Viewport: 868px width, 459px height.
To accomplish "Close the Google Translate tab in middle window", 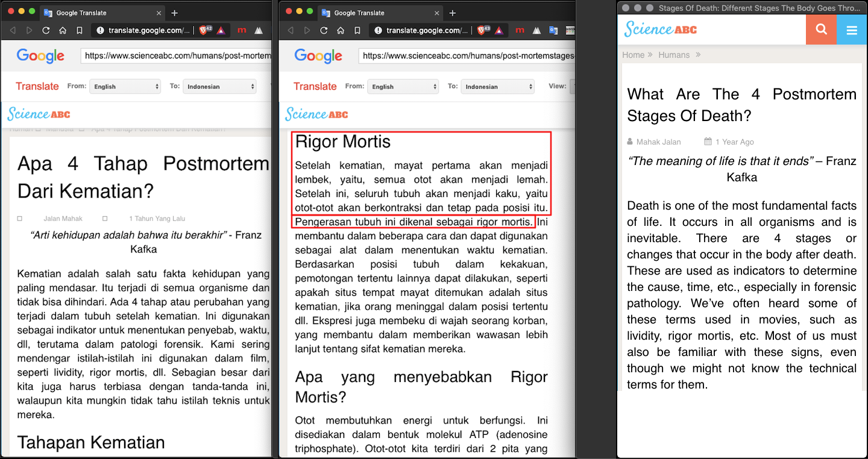I will pos(437,13).
